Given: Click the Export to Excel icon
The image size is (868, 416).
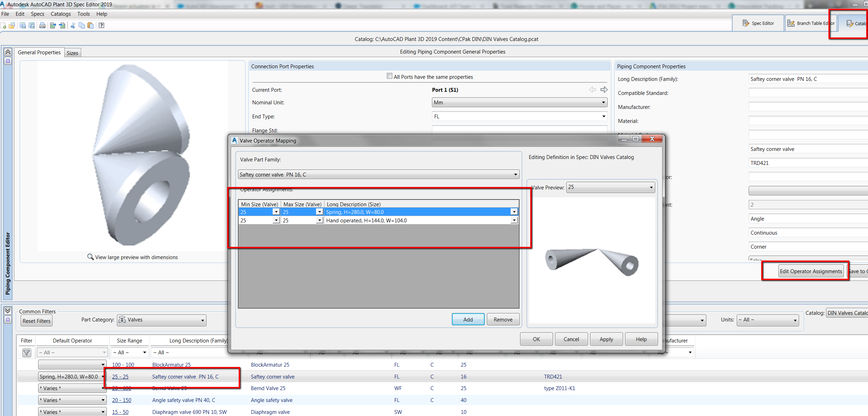Looking at the screenshot, I should (x=53, y=25).
